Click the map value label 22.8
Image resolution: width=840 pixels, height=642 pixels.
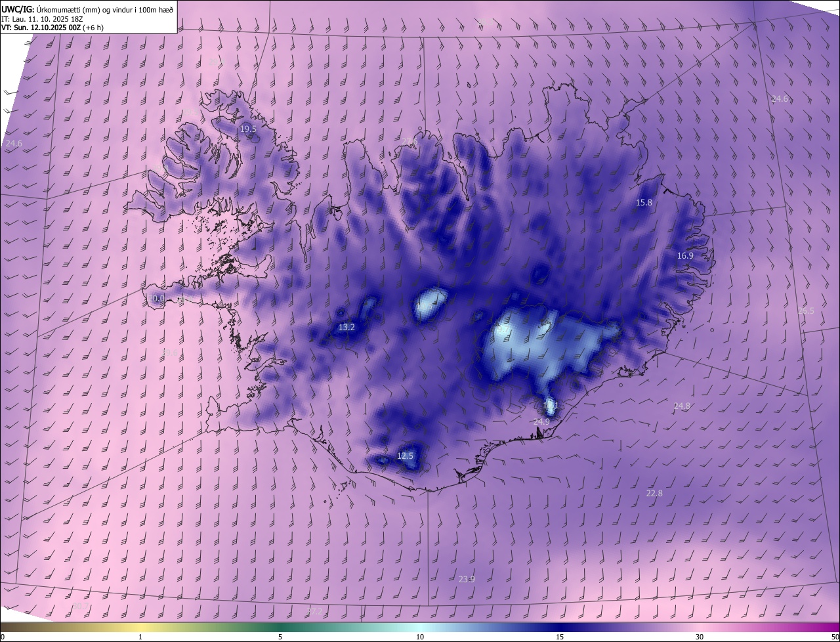(654, 493)
